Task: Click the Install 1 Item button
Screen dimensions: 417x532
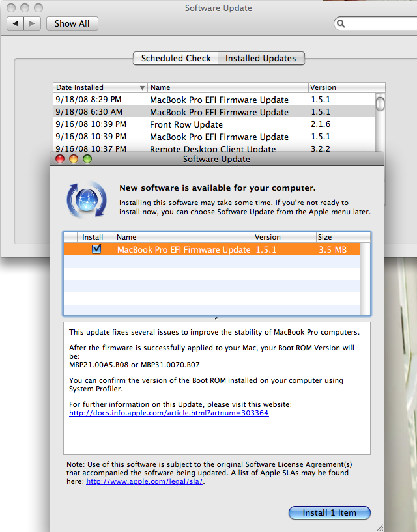Action: (330, 512)
